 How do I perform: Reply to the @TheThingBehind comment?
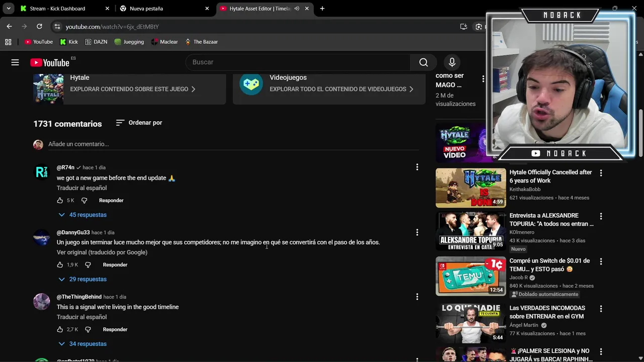[115, 330]
